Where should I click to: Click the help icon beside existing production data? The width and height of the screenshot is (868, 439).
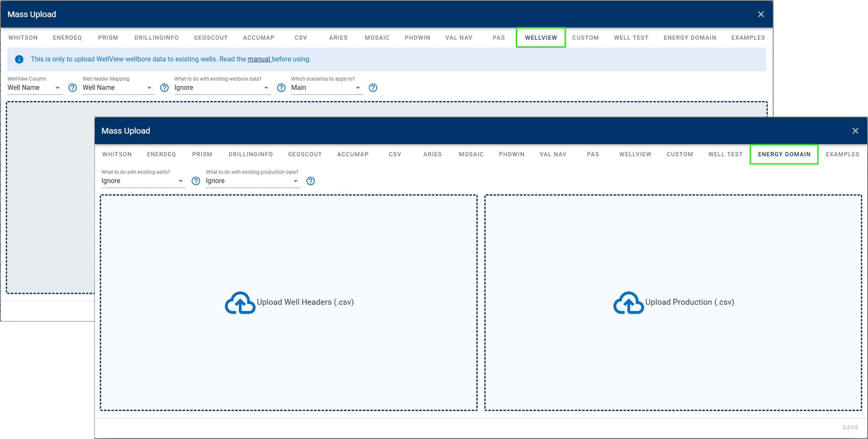point(310,181)
